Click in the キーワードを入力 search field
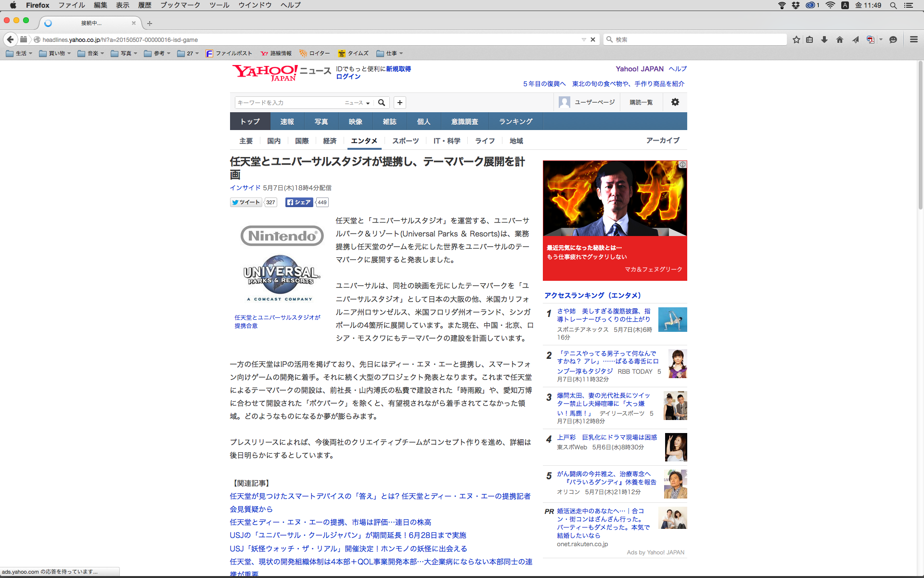The height and width of the screenshot is (578, 924). tap(289, 103)
